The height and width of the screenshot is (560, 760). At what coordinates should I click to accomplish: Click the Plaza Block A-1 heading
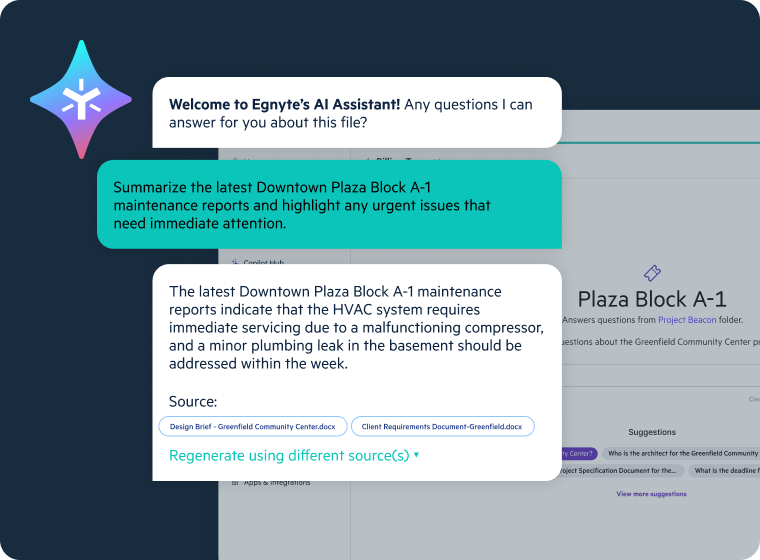pyautogui.click(x=652, y=299)
